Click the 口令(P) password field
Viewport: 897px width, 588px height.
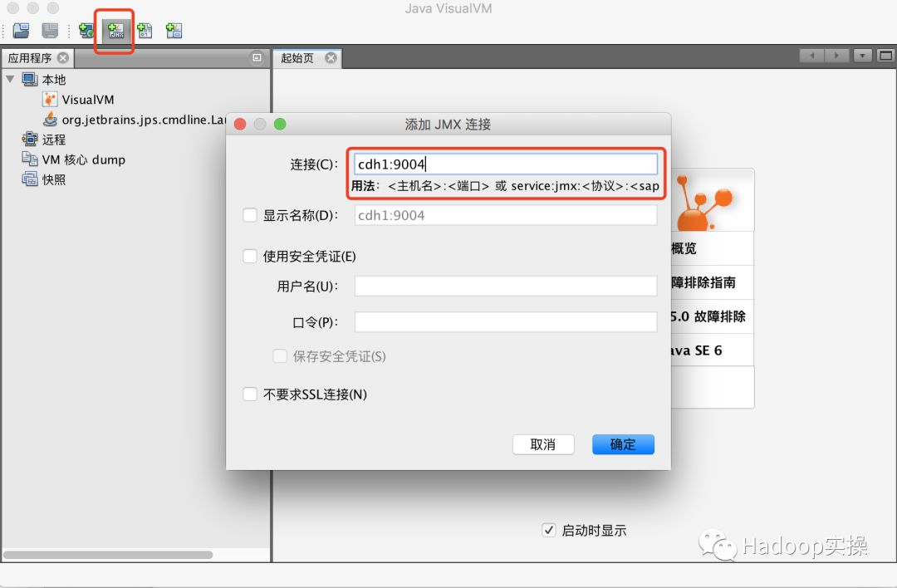(506, 321)
